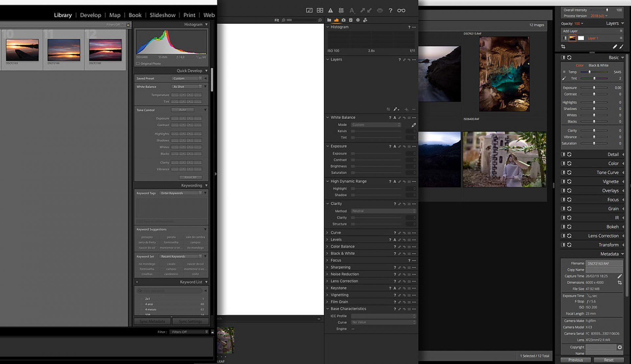Open the gear Output tool tab

(358, 20)
